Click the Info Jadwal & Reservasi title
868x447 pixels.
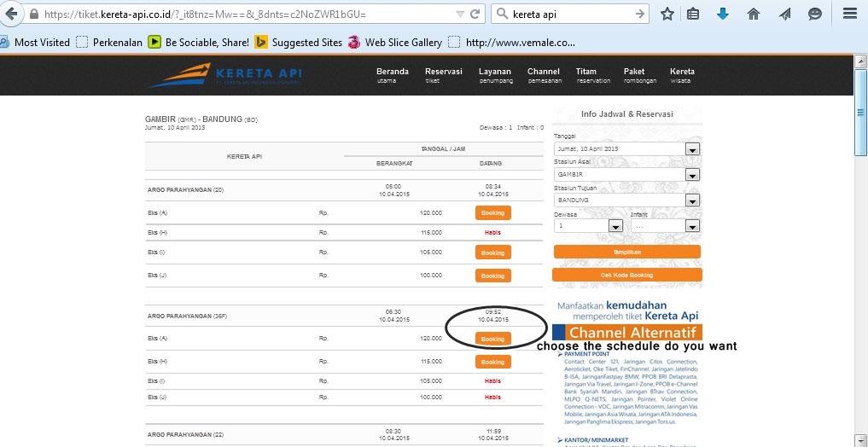click(x=627, y=114)
